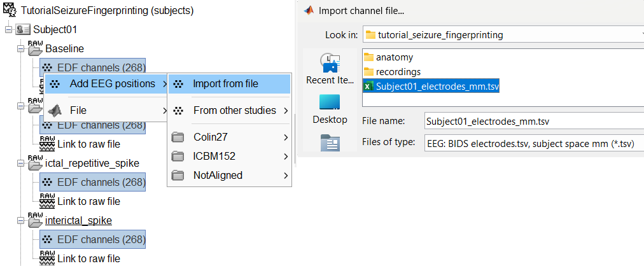Open the ICBM152 submenu
This screenshot has width=644, height=266.
(219, 156)
